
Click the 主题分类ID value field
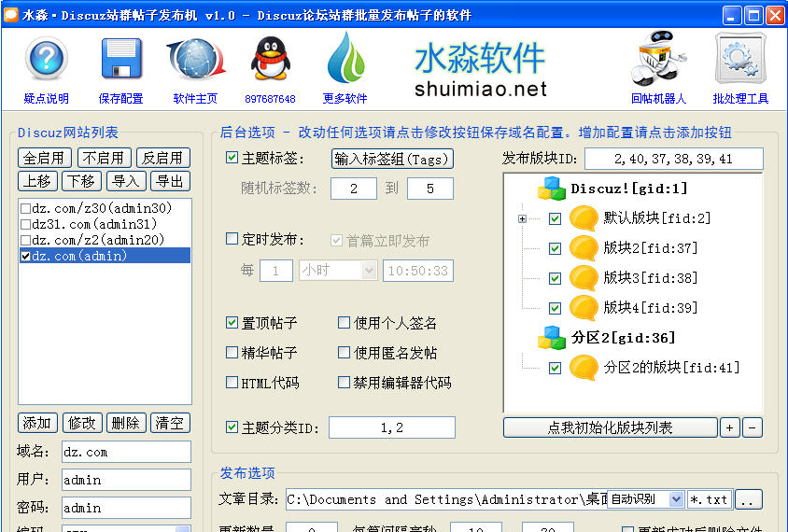click(x=392, y=427)
